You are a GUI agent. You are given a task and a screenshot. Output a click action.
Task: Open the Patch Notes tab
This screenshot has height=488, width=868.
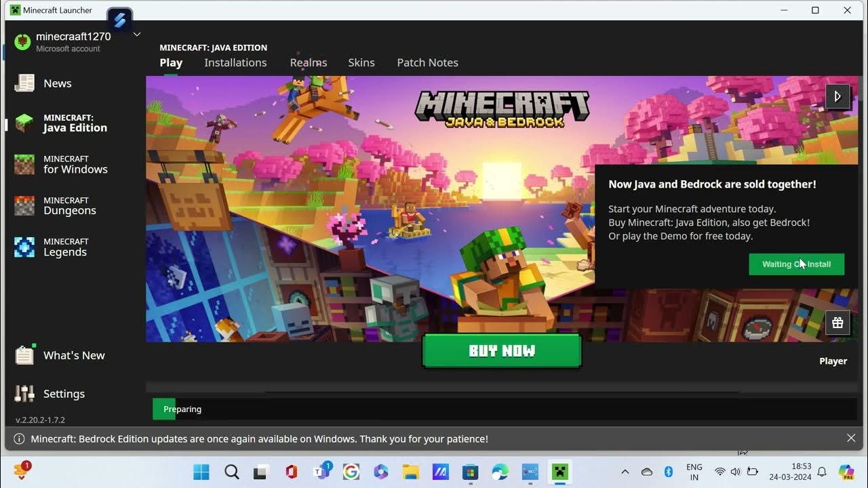[x=427, y=62]
